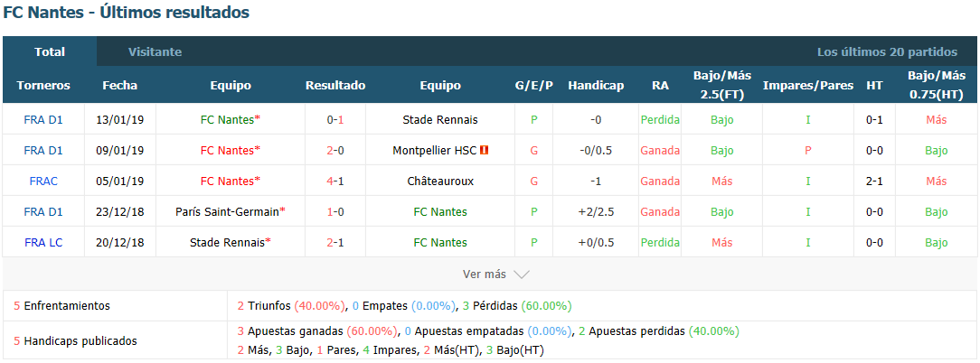Image resolution: width=980 pixels, height=363 pixels.
Task: Expand the Ver más chevron arrow
Action: [522, 275]
